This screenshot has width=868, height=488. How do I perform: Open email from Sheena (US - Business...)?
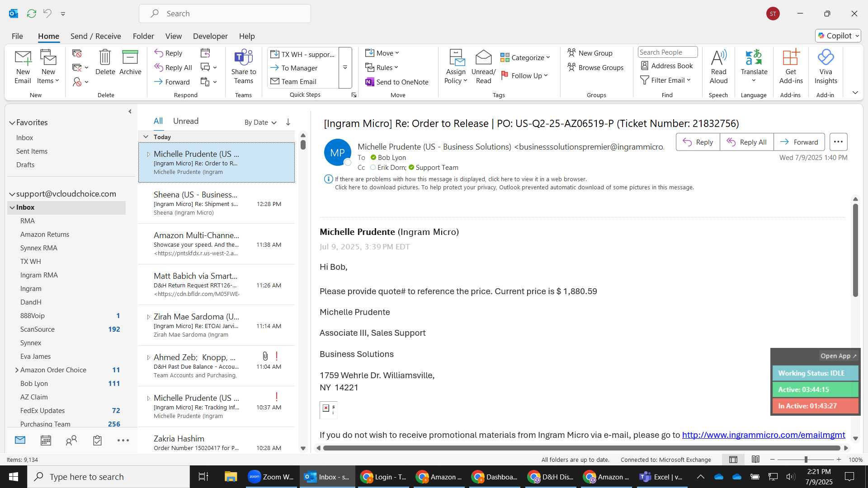[217, 203]
